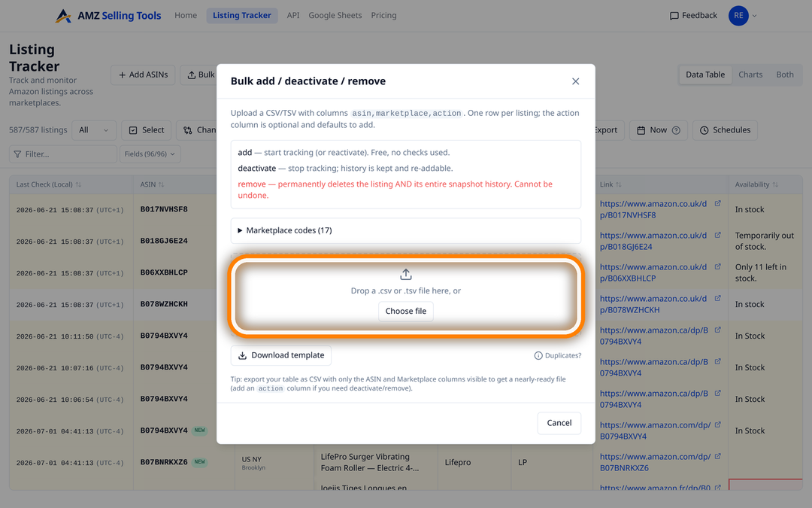Open external link icon for B06XXBHLCP

point(718,267)
